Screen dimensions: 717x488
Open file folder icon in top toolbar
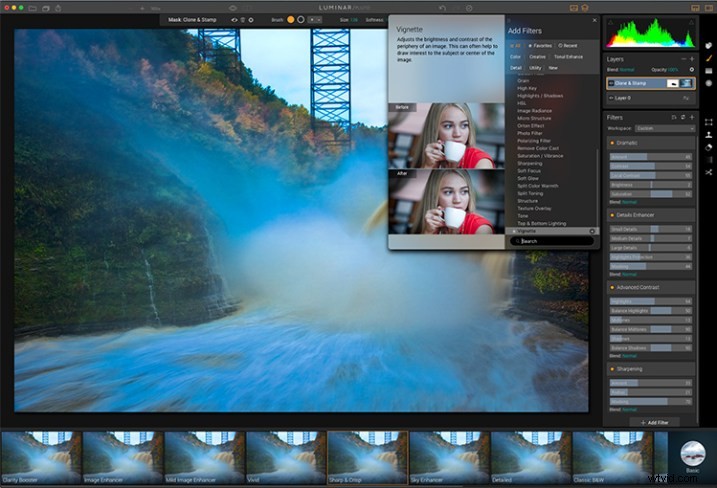[x=32, y=8]
